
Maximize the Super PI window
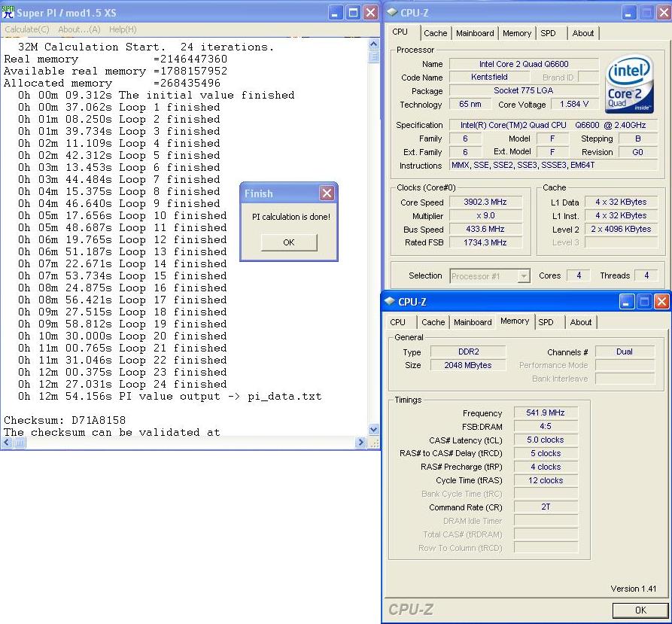click(x=353, y=13)
